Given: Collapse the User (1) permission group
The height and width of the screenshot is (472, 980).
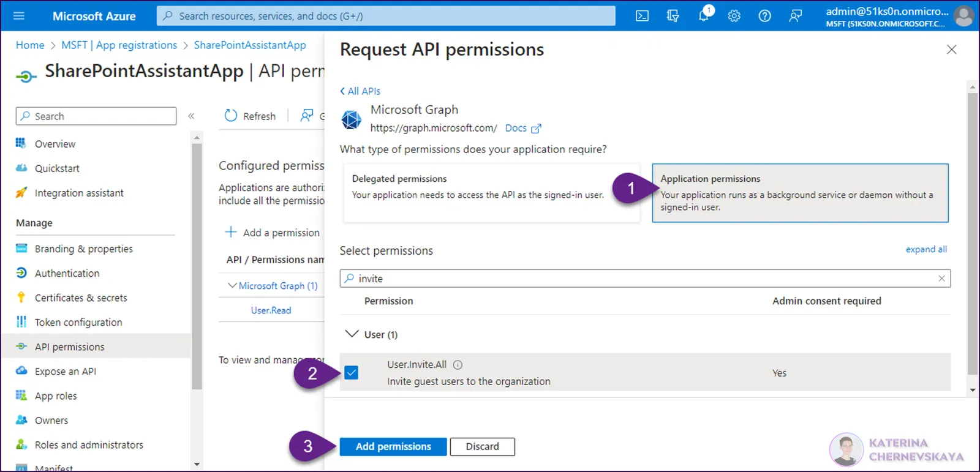Looking at the screenshot, I should point(352,334).
